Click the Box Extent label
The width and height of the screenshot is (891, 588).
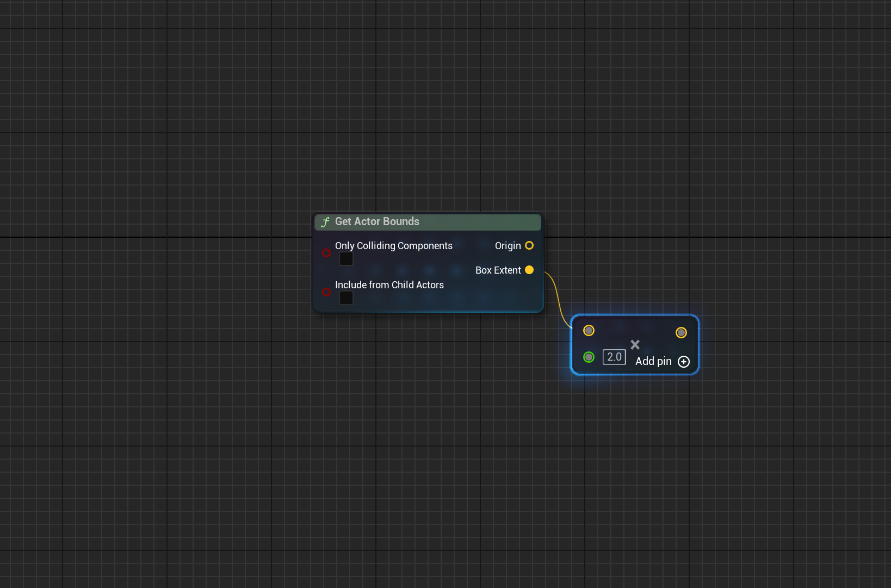(498, 270)
